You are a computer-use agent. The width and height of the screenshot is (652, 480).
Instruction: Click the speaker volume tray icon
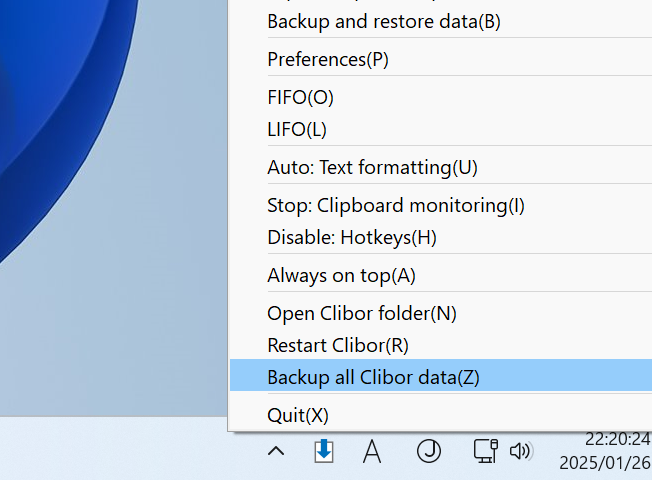pos(520,451)
